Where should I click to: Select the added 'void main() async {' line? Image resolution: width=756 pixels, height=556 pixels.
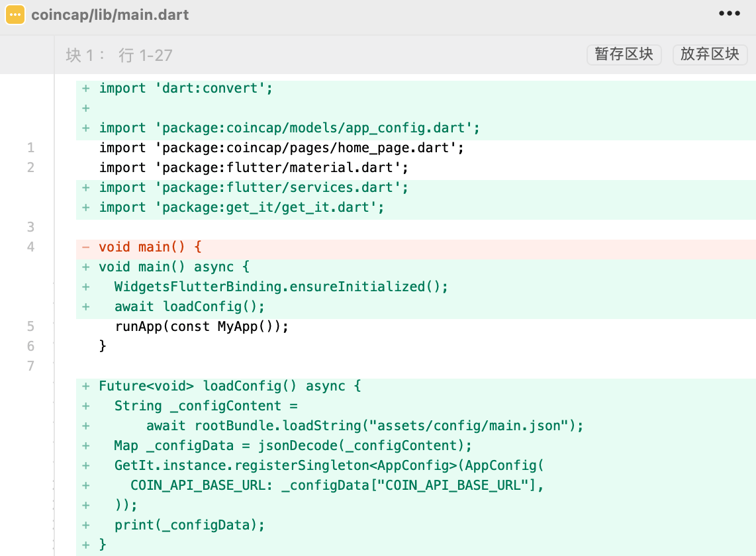click(173, 267)
